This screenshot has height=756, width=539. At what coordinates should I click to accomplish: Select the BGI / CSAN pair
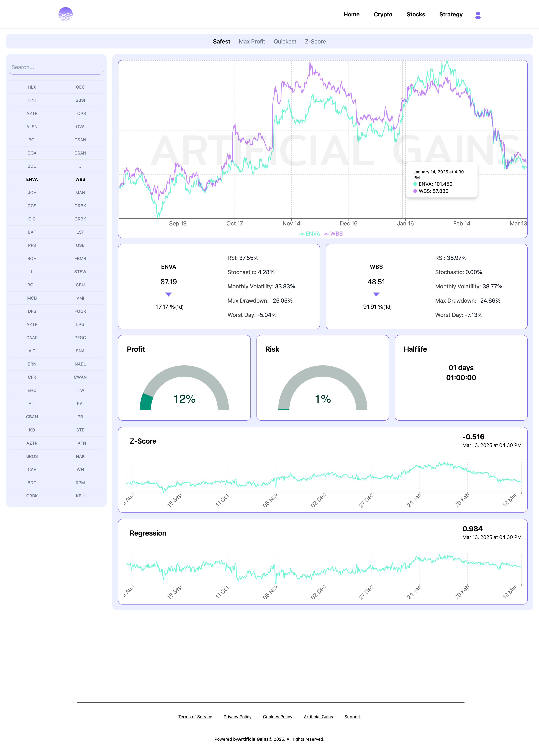[x=56, y=140]
